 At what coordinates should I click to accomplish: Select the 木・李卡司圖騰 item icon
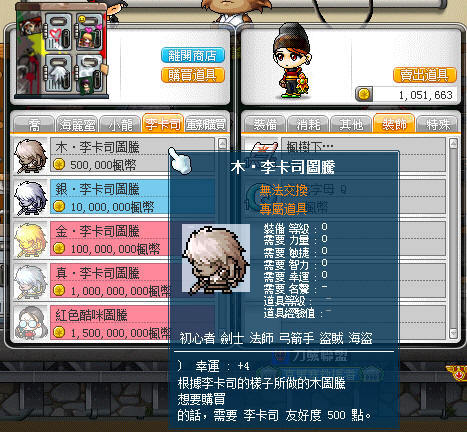31,156
